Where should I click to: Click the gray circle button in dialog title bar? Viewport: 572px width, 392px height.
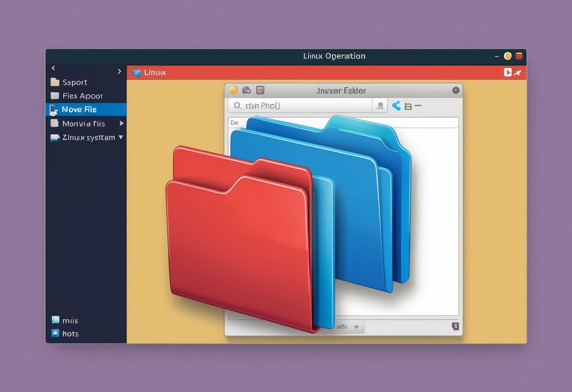point(456,90)
